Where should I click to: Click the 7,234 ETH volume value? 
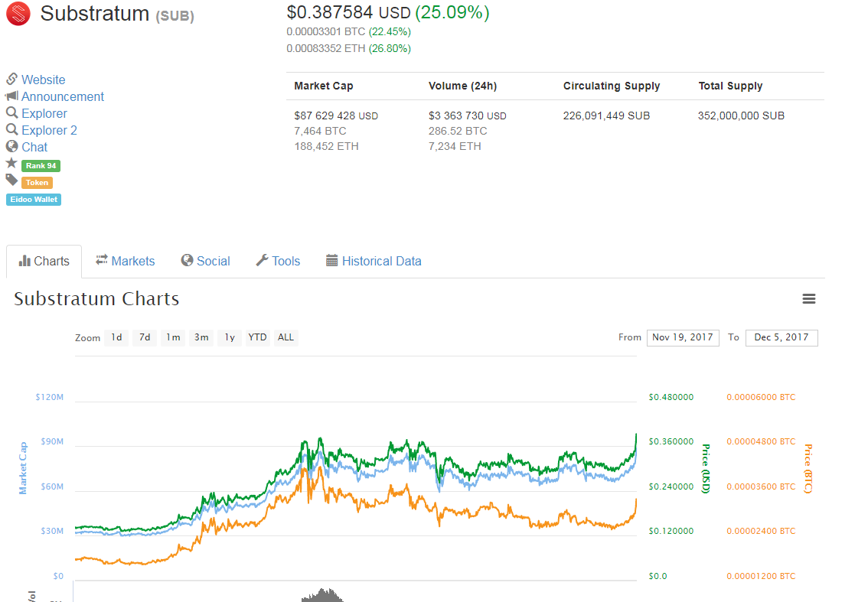(455, 146)
